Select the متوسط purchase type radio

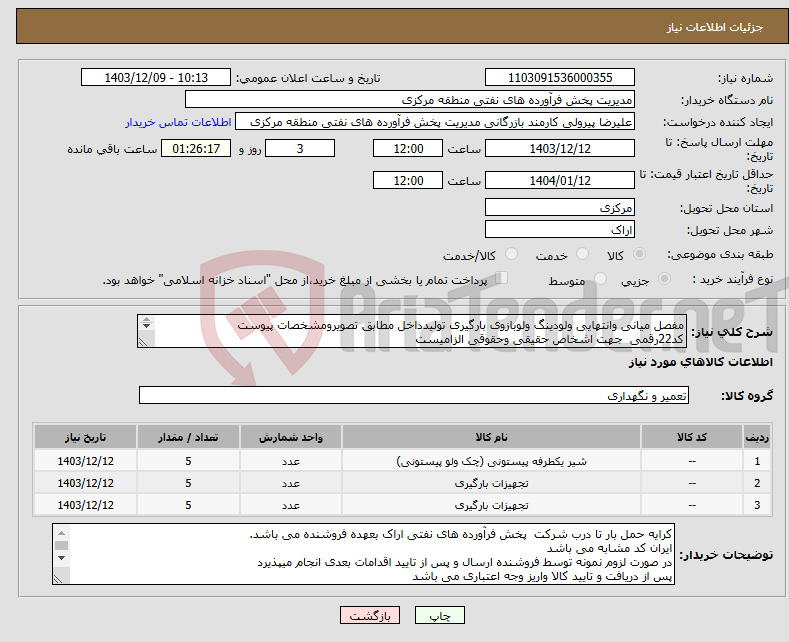click(600, 279)
